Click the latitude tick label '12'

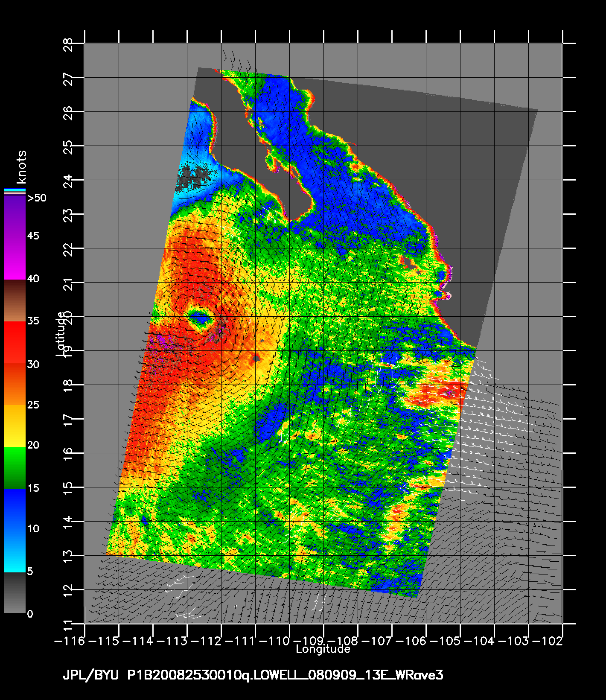click(68, 591)
